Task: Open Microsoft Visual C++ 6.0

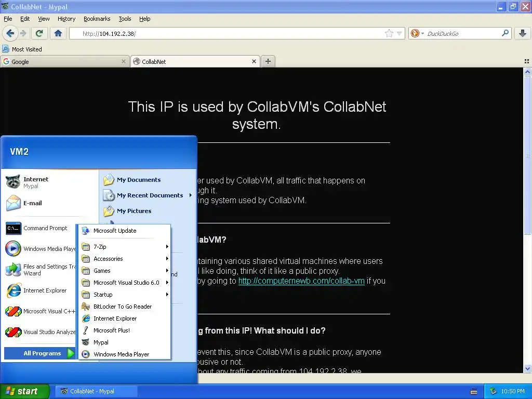Action: [x=40, y=311]
